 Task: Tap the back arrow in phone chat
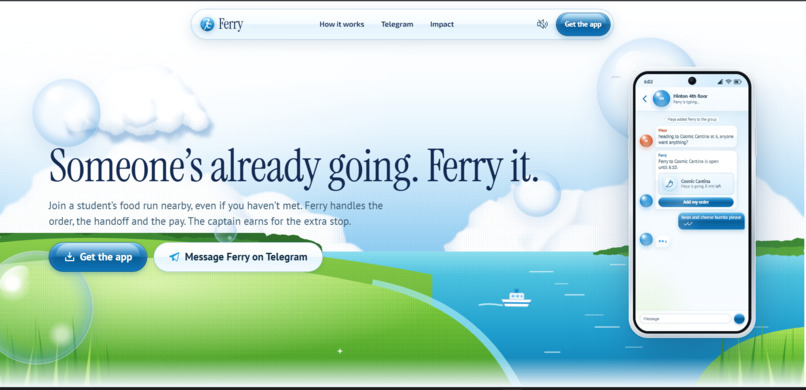coord(645,99)
